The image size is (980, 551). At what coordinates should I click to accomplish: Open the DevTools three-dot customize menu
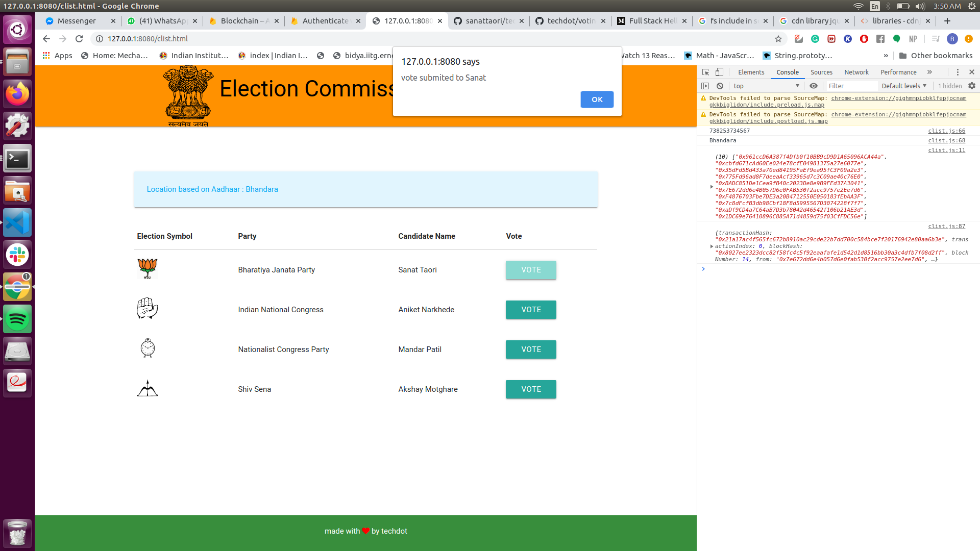tap(958, 72)
